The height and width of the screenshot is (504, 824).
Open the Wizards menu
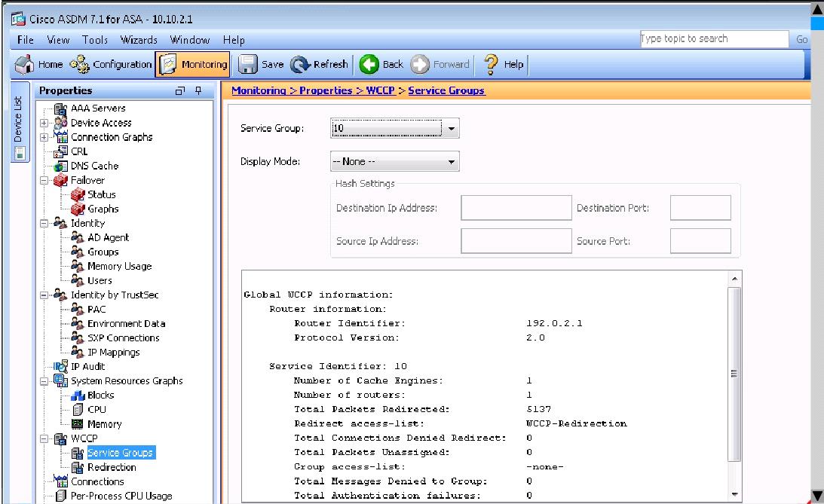[139, 40]
